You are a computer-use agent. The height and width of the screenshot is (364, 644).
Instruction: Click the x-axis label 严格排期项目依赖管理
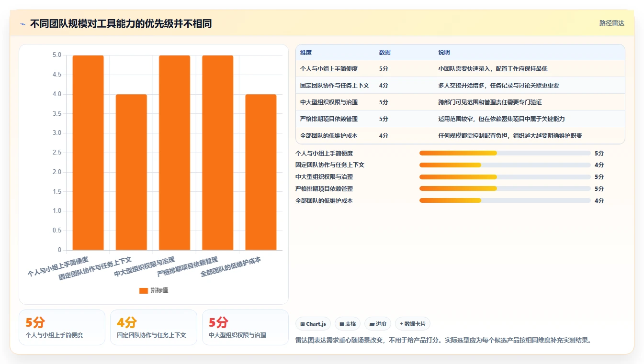188,267
